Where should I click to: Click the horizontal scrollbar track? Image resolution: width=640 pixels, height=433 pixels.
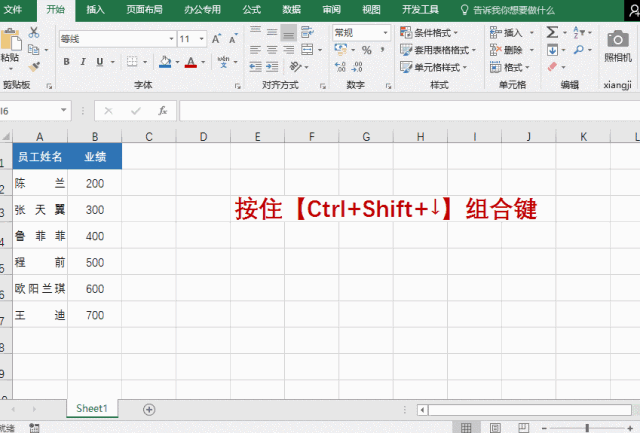pos(530,409)
